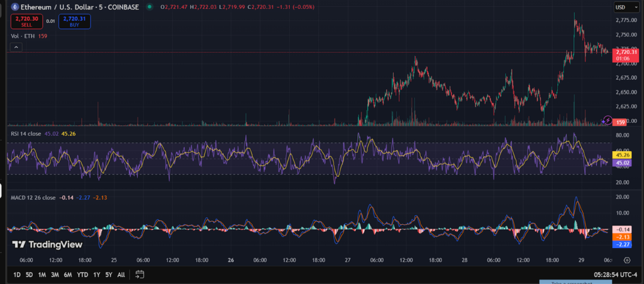Choose the All time range
Screen dimensions: 644x284
tap(121, 275)
